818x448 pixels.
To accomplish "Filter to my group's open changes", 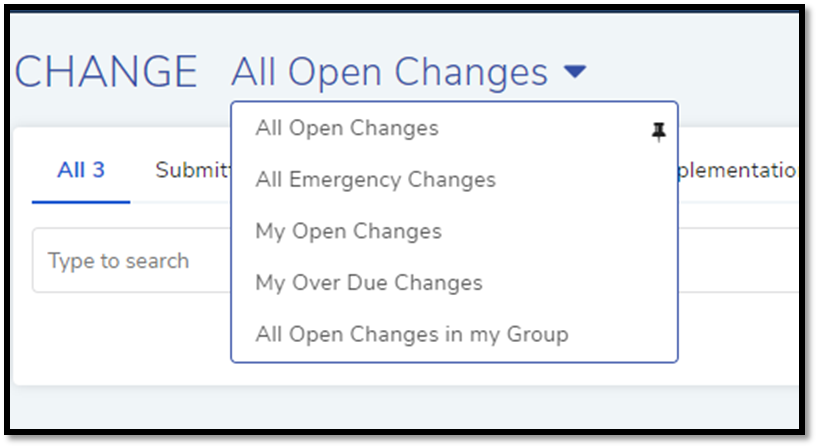I will (x=412, y=334).
